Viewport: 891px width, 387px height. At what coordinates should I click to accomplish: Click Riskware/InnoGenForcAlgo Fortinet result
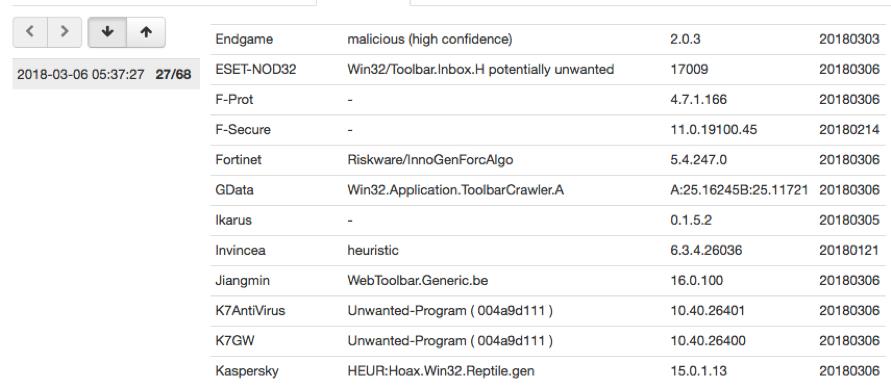tap(430, 160)
